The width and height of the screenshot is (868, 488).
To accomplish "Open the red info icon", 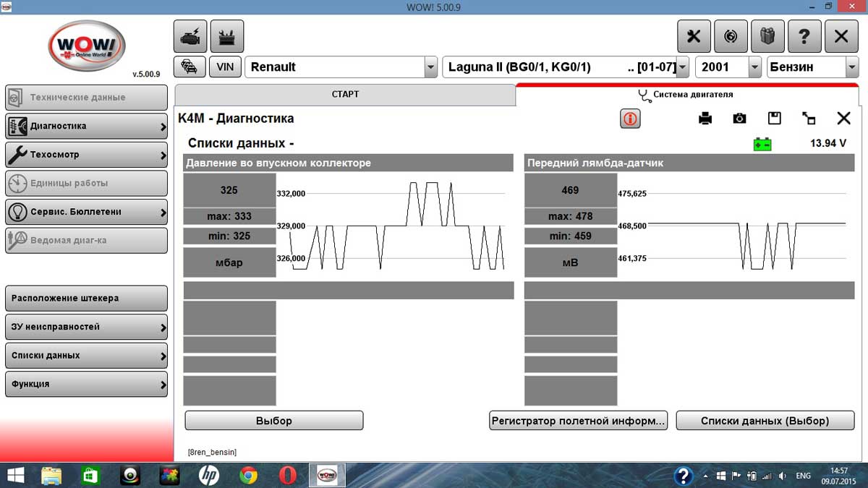I will click(630, 119).
